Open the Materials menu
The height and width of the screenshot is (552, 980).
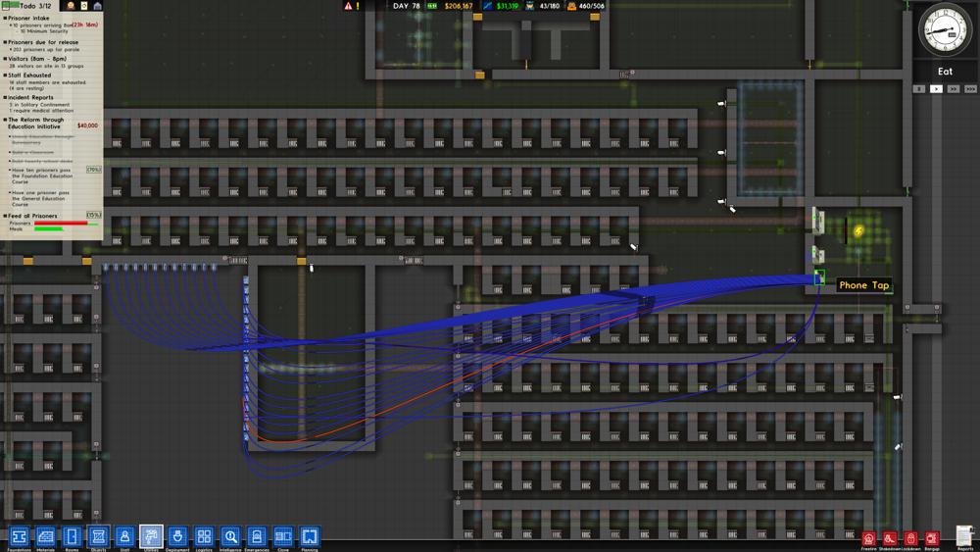pyautogui.click(x=46, y=536)
